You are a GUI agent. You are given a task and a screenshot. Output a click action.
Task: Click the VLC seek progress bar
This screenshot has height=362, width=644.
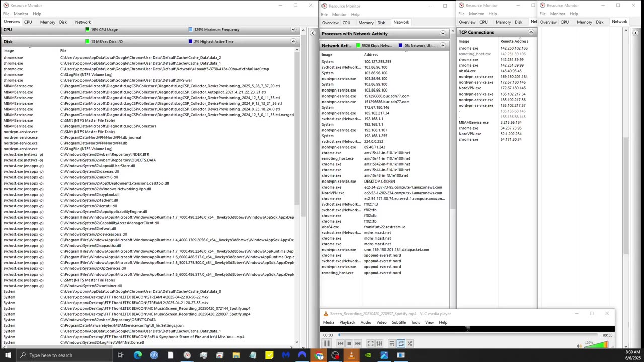[468, 335]
